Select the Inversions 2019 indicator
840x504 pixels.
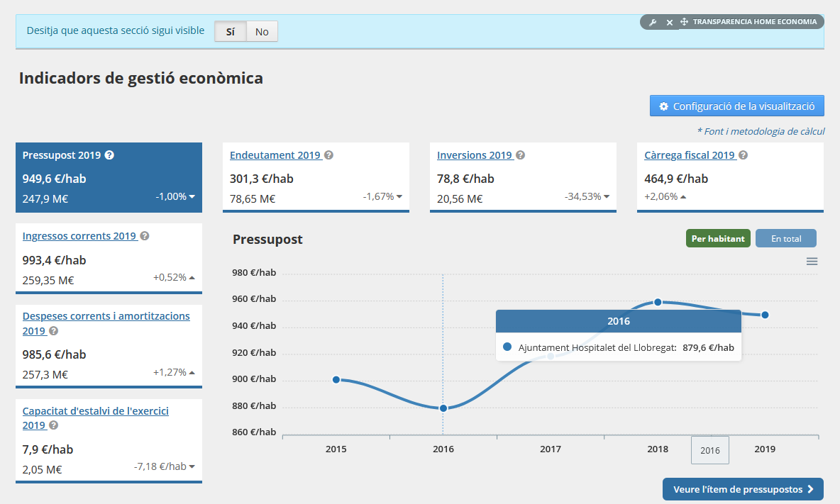474,155
